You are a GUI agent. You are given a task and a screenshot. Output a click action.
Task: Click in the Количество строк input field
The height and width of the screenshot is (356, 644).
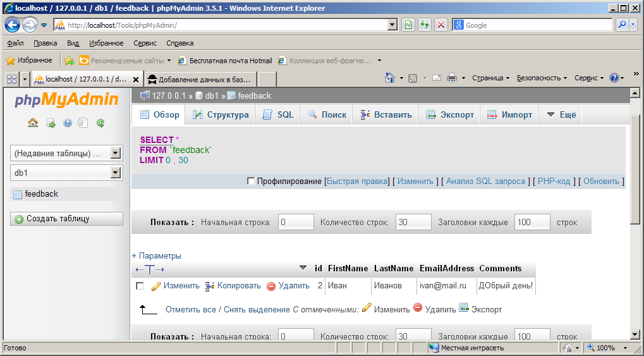[x=413, y=222]
